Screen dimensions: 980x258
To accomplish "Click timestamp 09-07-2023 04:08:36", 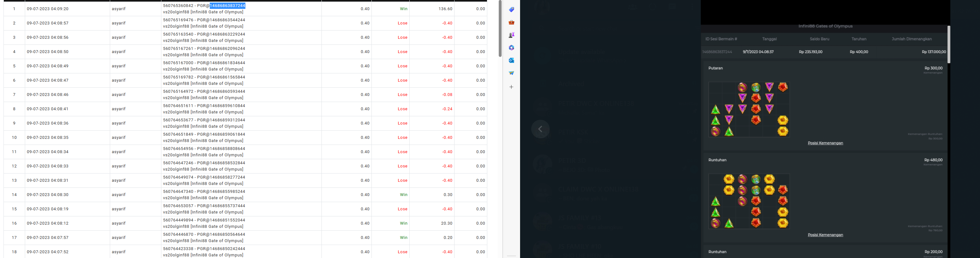I will tap(47, 123).
